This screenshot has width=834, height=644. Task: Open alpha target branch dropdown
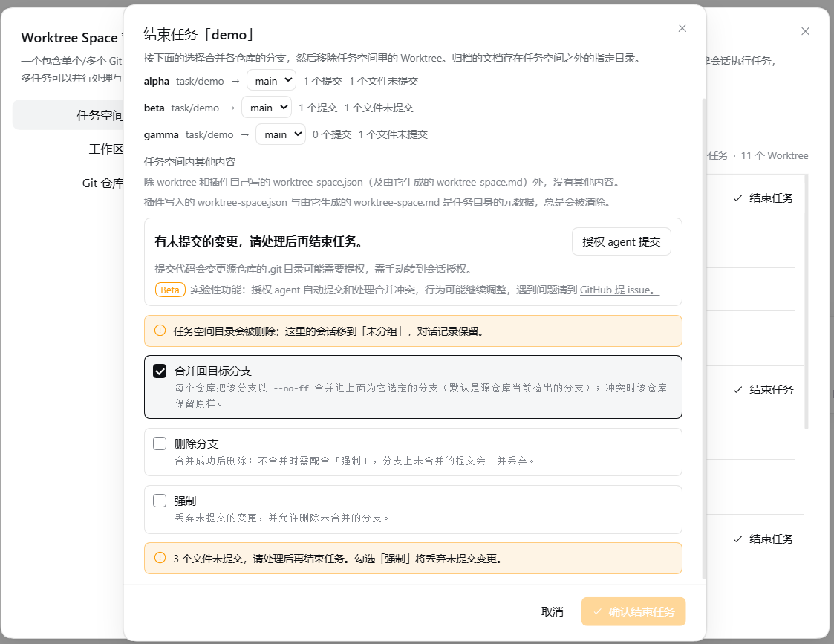pyautogui.click(x=271, y=81)
